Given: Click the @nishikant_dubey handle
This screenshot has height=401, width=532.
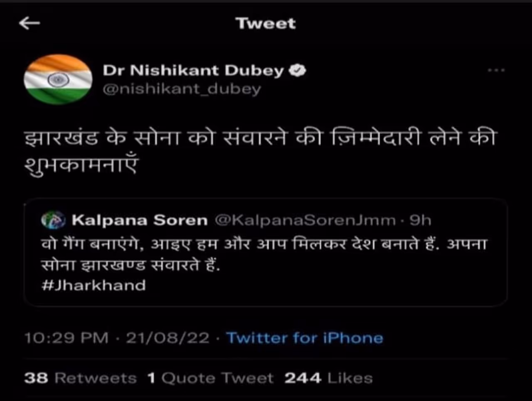Looking at the screenshot, I should tap(182, 89).
